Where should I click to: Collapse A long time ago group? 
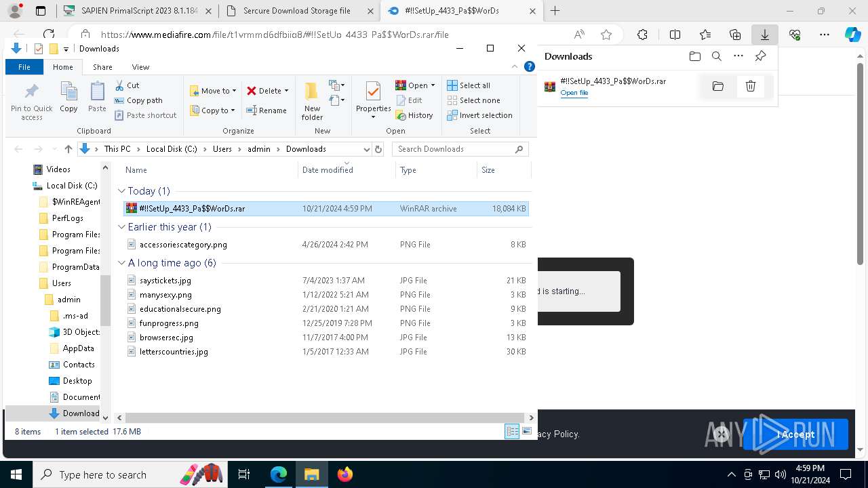pyautogui.click(x=121, y=263)
